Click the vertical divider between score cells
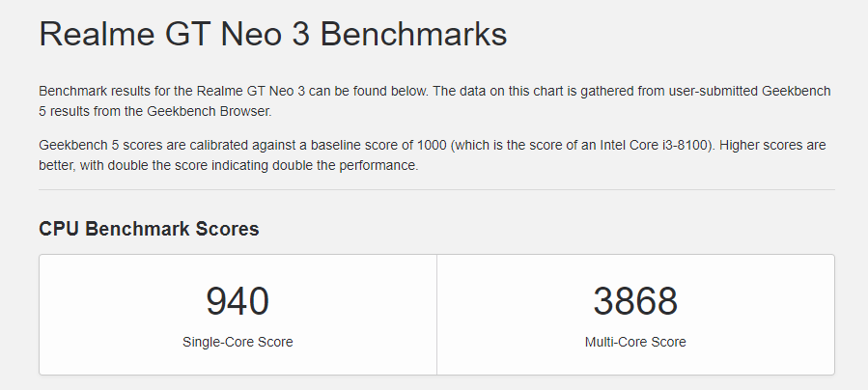This screenshot has height=390, width=868. pos(436,314)
